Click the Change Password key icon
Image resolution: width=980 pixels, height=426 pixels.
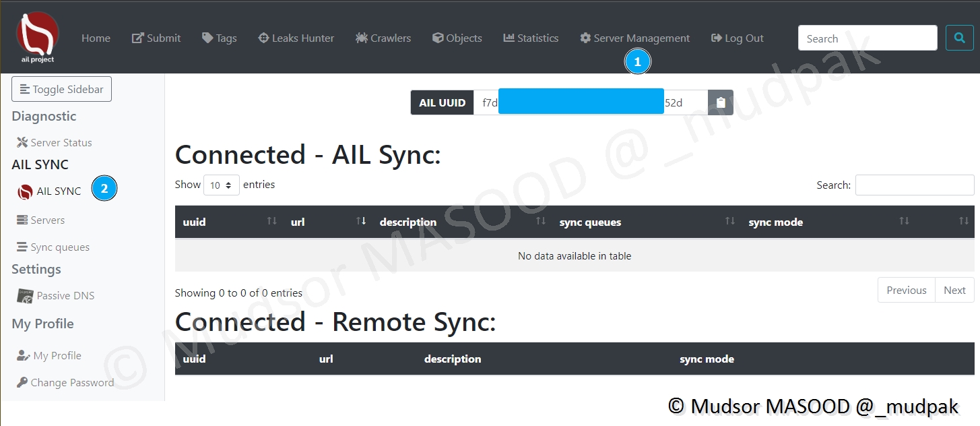[22, 383]
